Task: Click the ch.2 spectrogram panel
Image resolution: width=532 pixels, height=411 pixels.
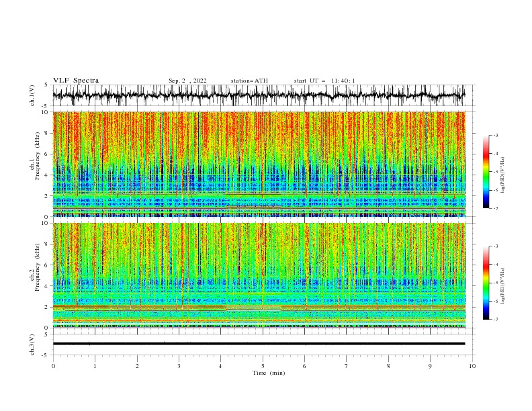Action: pyautogui.click(x=259, y=275)
